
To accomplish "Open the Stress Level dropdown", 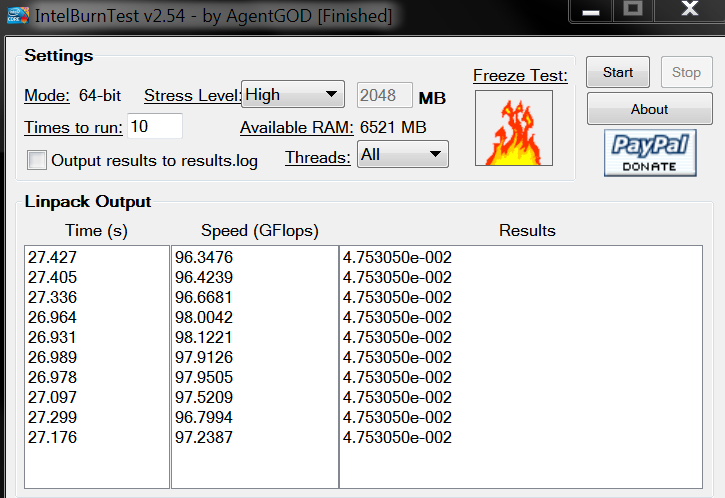I will coord(293,95).
